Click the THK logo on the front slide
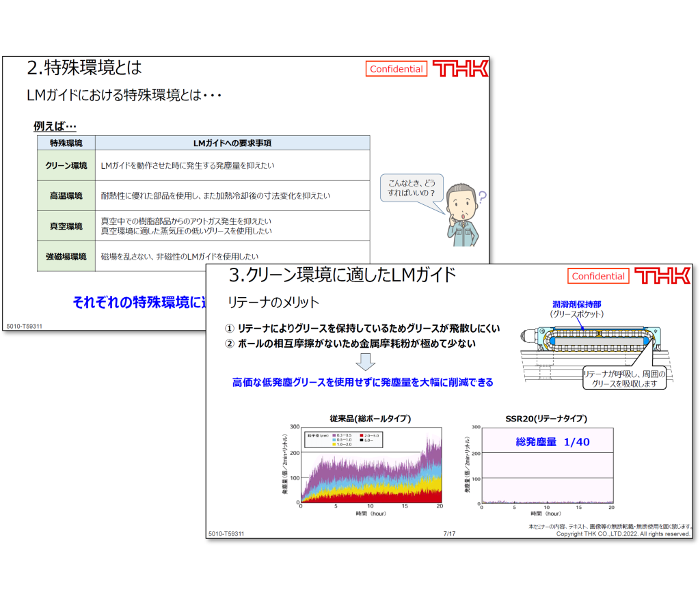 (662, 276)
